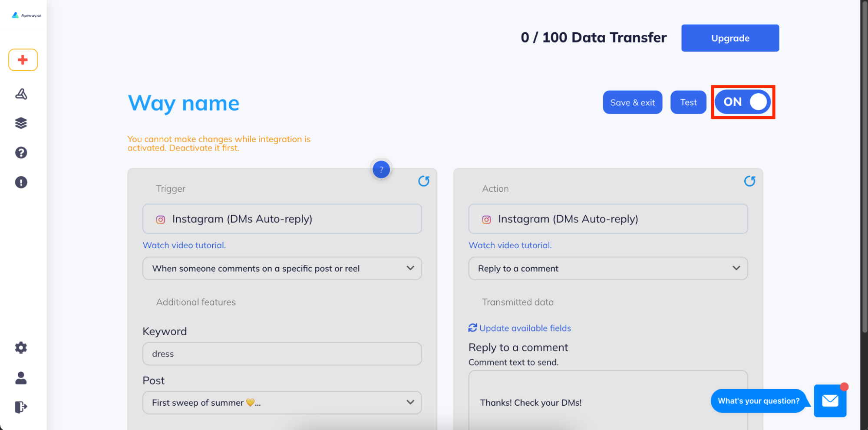
Task: Click the page vertical scrollbar
Action: coord(865,167)
